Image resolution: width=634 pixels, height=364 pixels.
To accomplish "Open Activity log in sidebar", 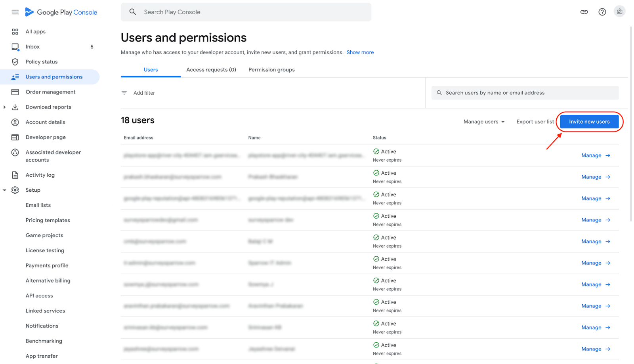I will pos(40,175).
